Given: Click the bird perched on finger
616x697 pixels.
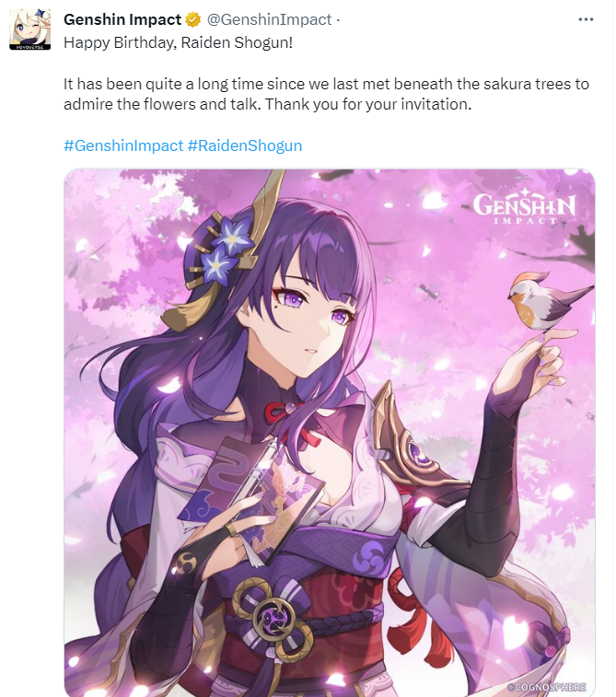Looking at the screenshot, I should click(x=549, y=301).
